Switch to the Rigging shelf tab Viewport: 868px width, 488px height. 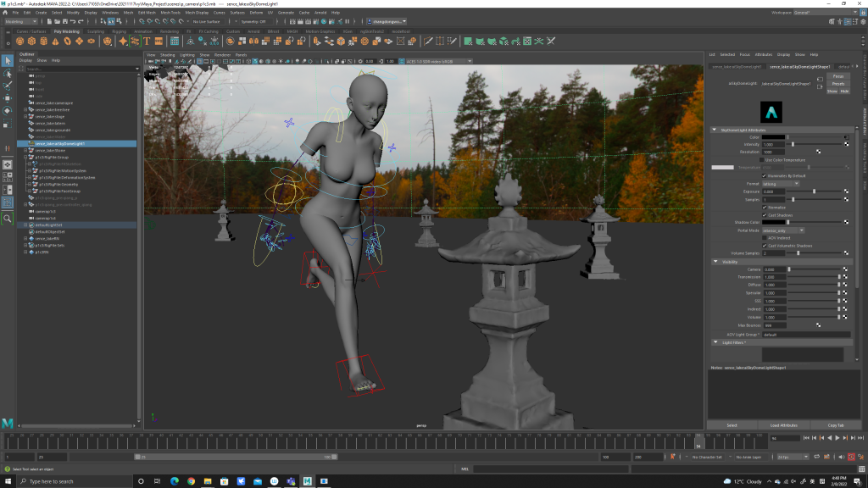tap(120, 31)
